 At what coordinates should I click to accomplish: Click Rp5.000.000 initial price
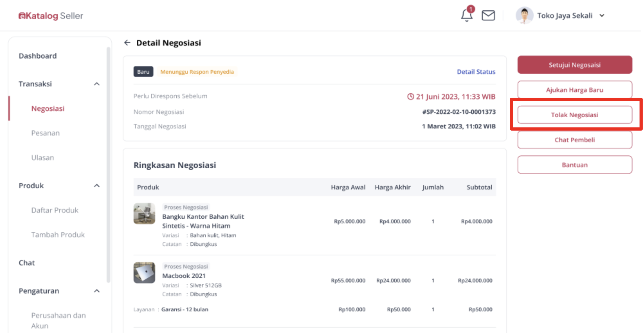[349, 221]
